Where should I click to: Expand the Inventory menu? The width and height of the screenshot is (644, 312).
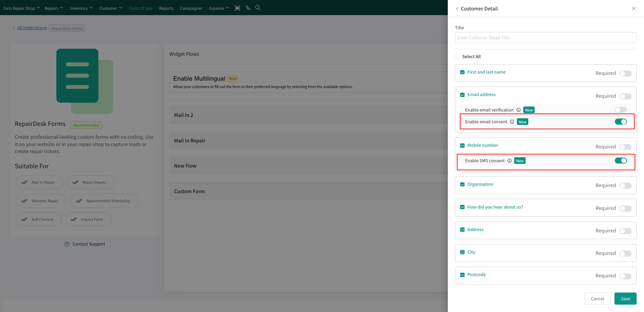click(82, 8)
